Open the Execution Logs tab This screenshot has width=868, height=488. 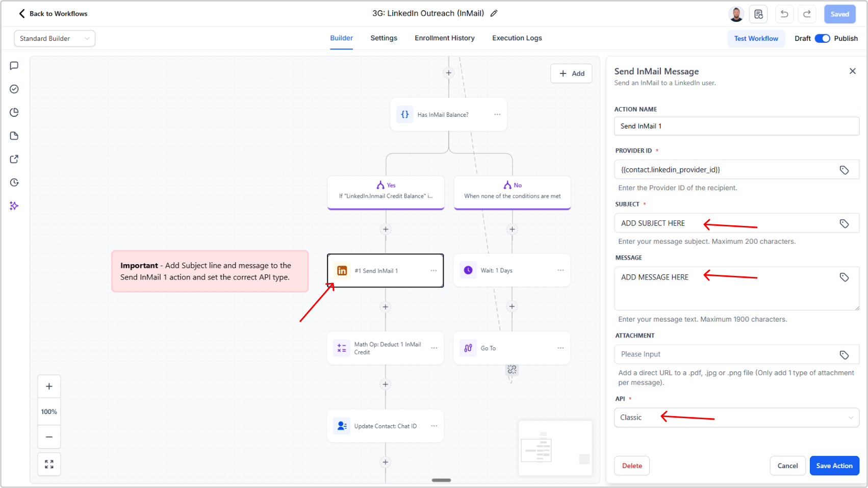[x=517, y=38]
